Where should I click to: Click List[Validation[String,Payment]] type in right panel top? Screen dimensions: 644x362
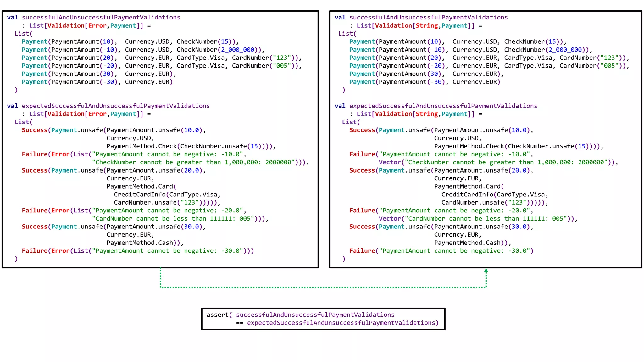pyautogui.click(x=415, y=25)
